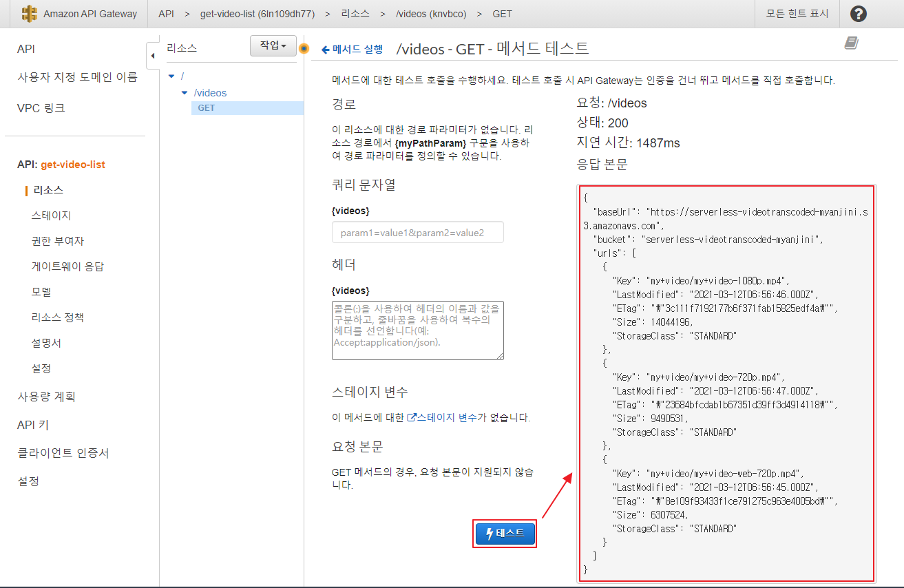Click "my+video/my+video-1080p.mp4" key in response
This screenshot has height=588, width=904.
pyautogui.click(x=716, y=280)
